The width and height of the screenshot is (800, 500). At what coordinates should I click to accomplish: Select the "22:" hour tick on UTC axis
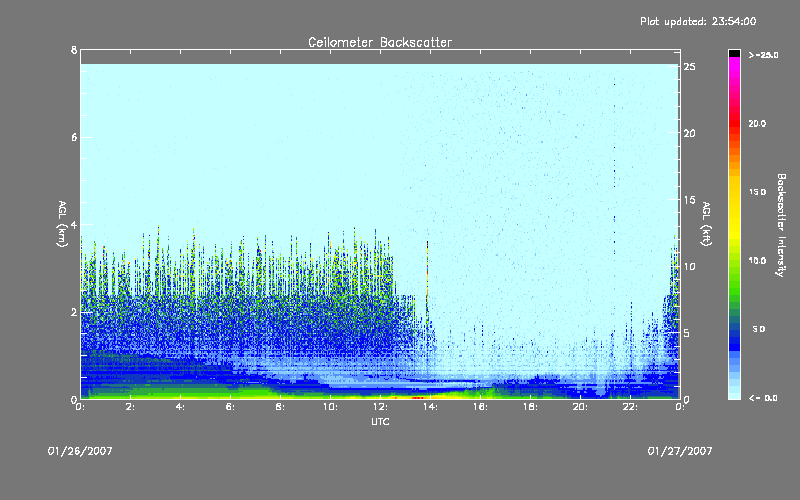pos(630,407)
